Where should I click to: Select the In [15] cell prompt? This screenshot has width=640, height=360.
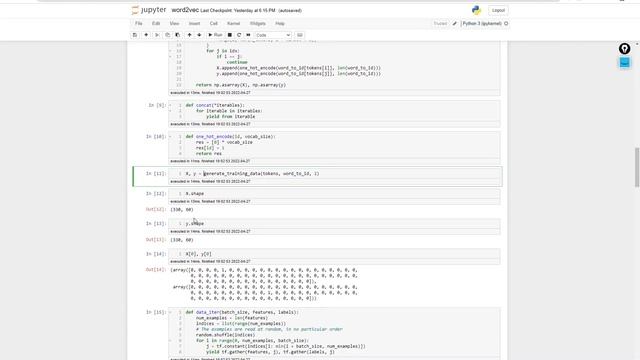point(156,312)
